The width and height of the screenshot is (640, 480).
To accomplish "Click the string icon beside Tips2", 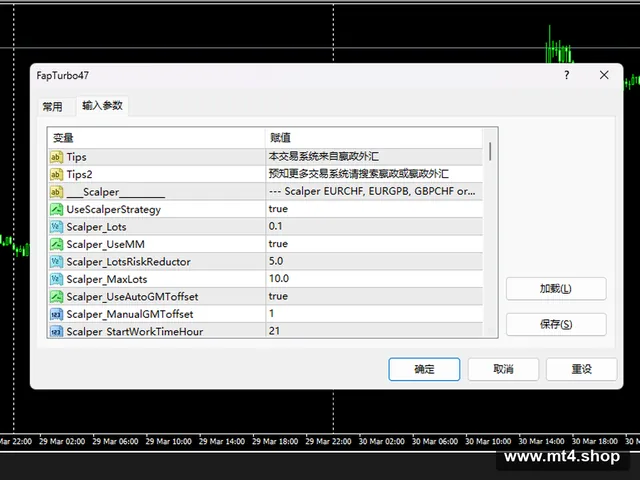I will tap(56, 175).
